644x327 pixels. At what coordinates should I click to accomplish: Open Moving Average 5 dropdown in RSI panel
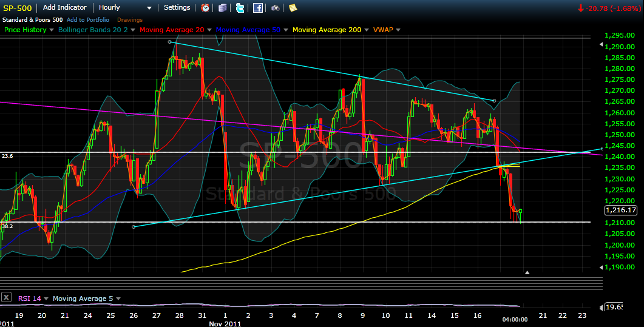(x=118, y=298)
